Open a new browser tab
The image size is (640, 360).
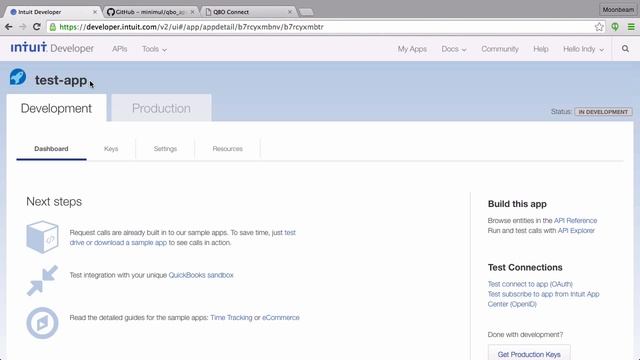[306, 12]
